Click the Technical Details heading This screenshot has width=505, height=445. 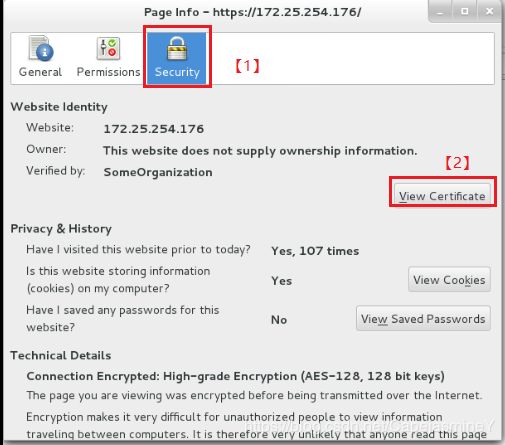[61, 356]
